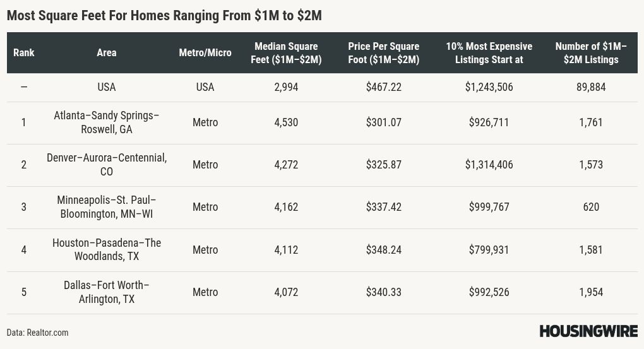Click the Houston–Pasadena–The Woodlands, TX cell
The height and width of the screenshot is (349, 644).
107,250
